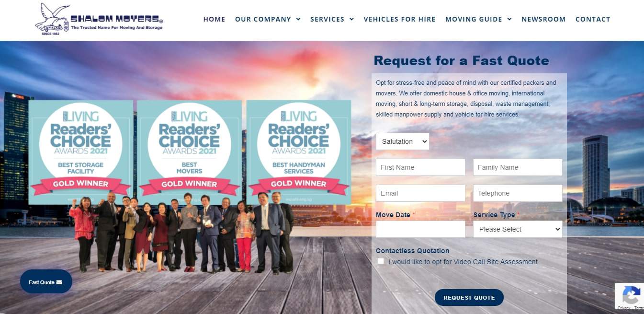The height and width of the screenshot is (314, 644).
Task: Open the Vehicles For Hire page
Action: 399,19
